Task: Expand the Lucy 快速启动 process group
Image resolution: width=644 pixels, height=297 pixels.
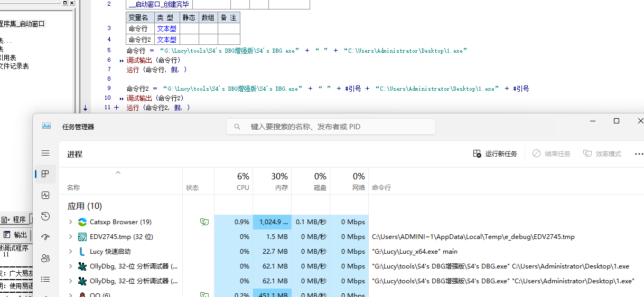Action: pos(70,252)
